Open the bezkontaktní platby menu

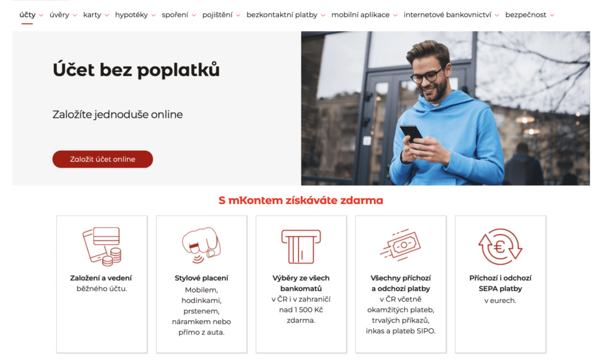point(282,15)
